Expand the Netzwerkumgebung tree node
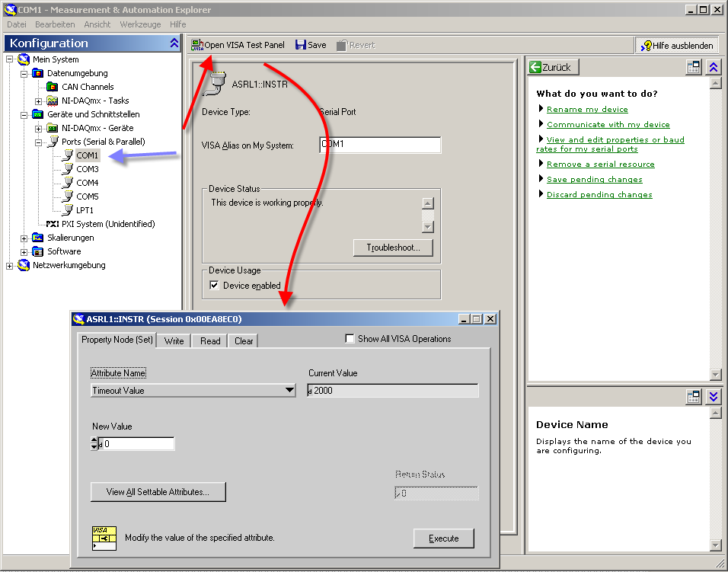This screenshot has height=572, width=728. [x=9, y=266]
